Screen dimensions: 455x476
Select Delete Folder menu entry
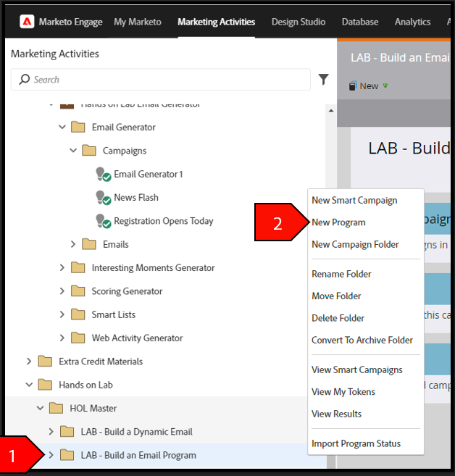click(338, 318)
